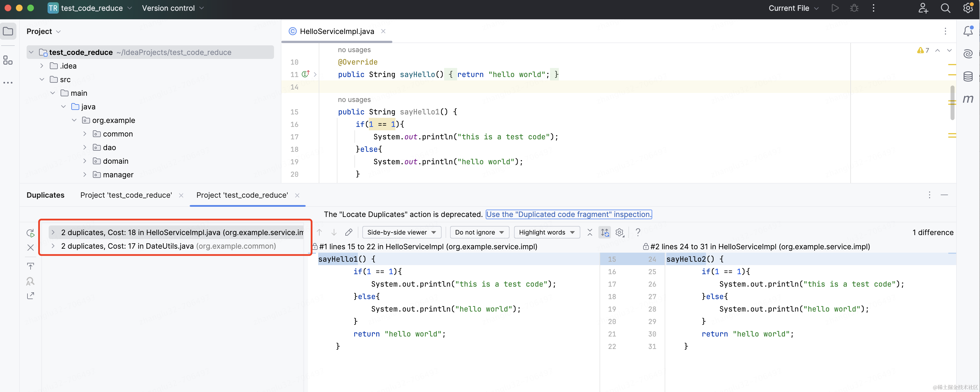Toggle synchronize scrolling in diff viewer

pos(605,232)
